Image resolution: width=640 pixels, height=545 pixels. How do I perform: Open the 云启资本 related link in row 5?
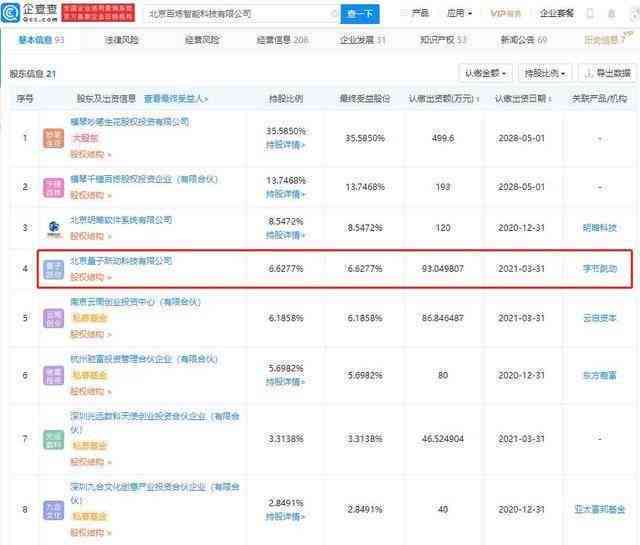coord(600,318)
